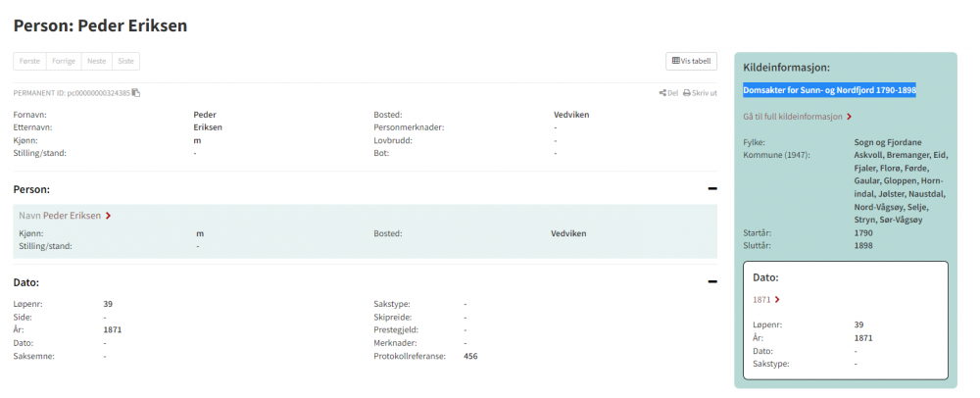Screen dimensions: 980x398
Task: Go to the Siste record
Action: 125,61
